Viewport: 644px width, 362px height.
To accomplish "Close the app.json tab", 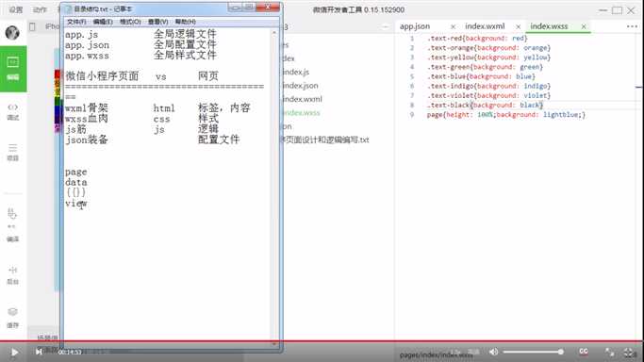I will [453, 26].
